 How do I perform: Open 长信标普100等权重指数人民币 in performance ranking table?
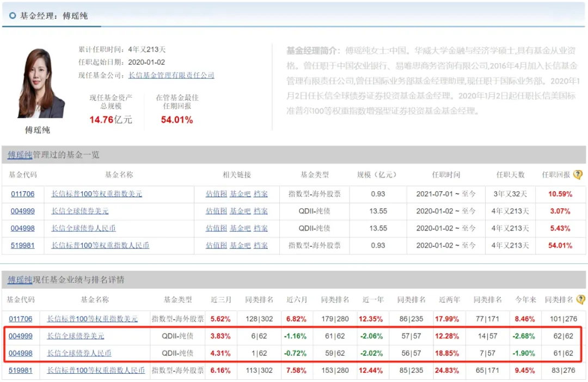pyautogui.click(x=96, y=371)
